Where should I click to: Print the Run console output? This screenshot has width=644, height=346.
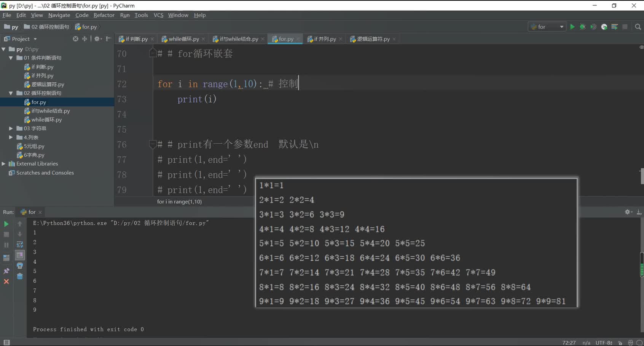click(20, 266)
